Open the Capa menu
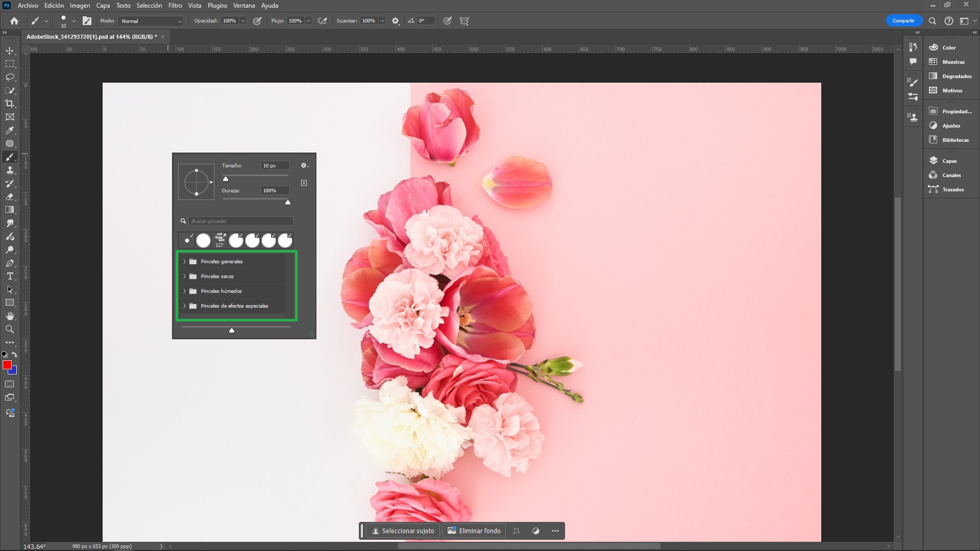This screenshot has height=551, width=980. click(x=103, y=6)
